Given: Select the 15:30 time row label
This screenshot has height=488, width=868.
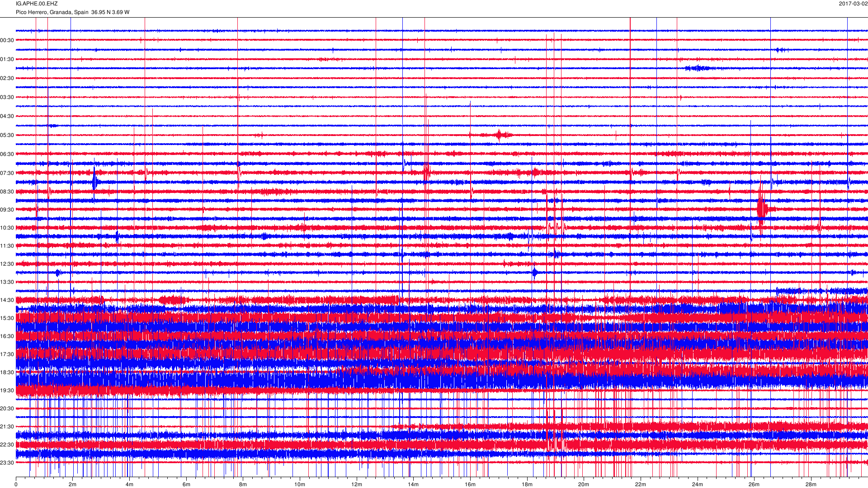Looking at the screenshot, I should tap(7, 318).
